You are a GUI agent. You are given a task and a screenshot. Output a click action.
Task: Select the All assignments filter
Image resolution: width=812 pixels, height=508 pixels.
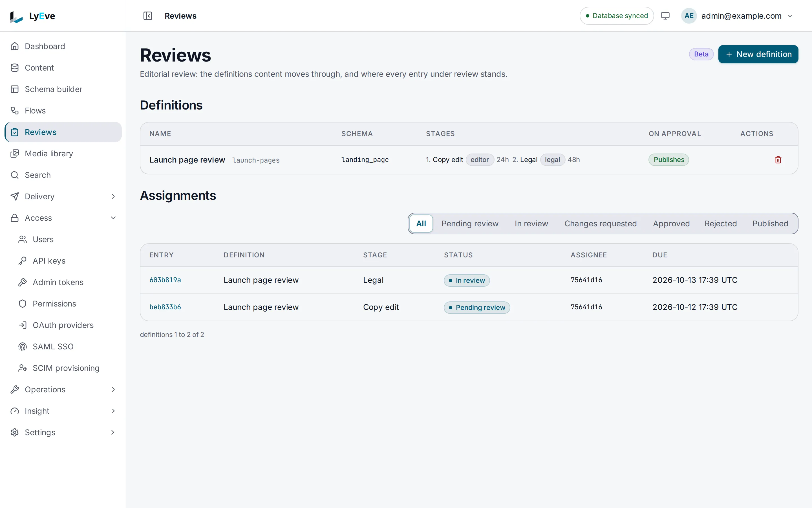pyautogui.click(x=421, y=224)
